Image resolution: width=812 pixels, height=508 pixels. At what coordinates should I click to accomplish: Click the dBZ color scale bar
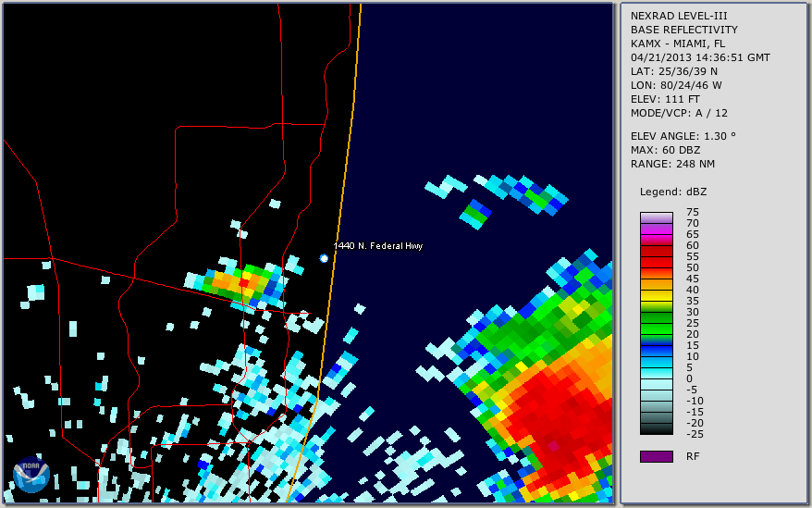[657, 324]
